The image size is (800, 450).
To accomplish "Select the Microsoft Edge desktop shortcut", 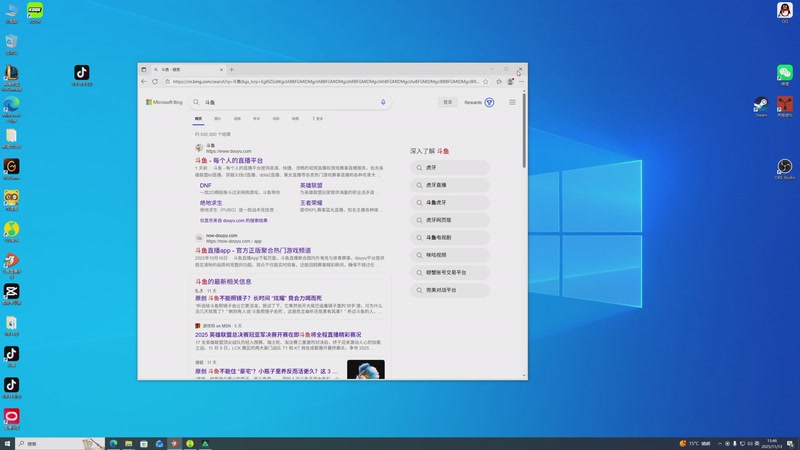I will coord(12,109).
